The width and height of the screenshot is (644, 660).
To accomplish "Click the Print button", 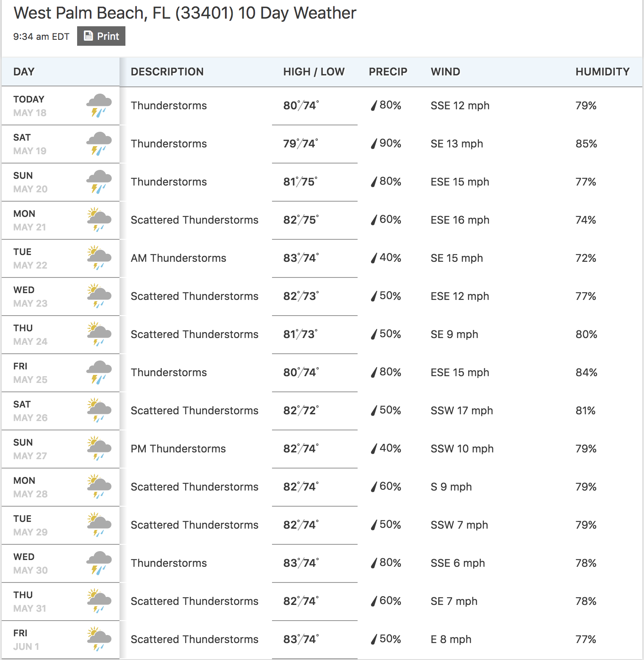I will [x=101, y=36].
